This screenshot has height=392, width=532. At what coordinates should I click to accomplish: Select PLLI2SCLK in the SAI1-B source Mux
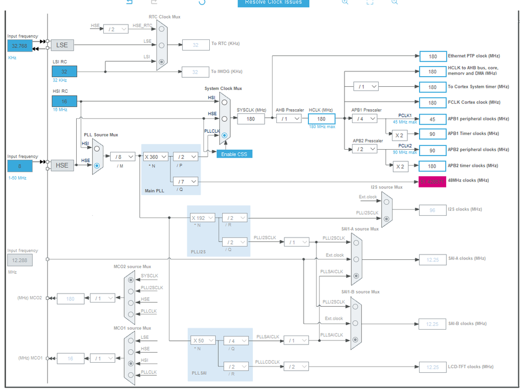(x=355, y=306)
